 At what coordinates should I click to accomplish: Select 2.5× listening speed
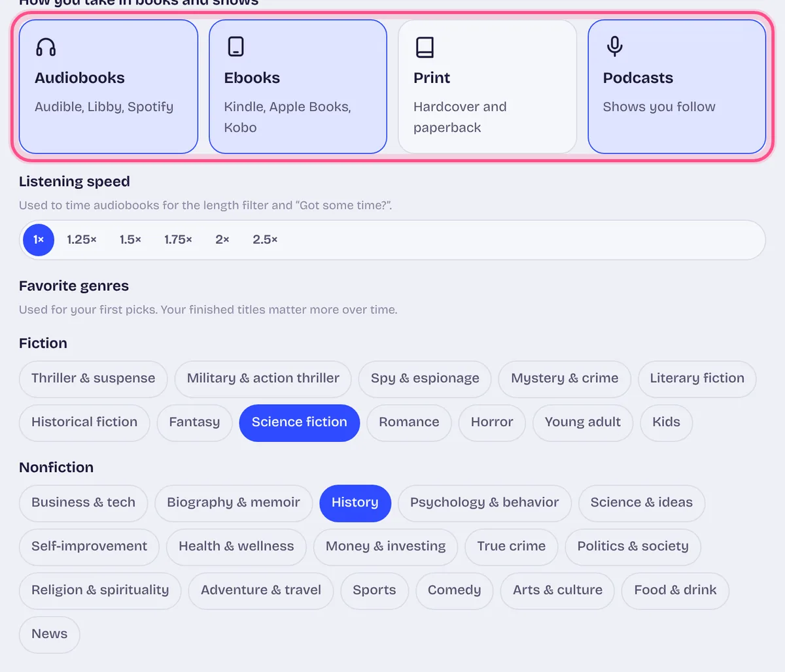pos(265,240)
